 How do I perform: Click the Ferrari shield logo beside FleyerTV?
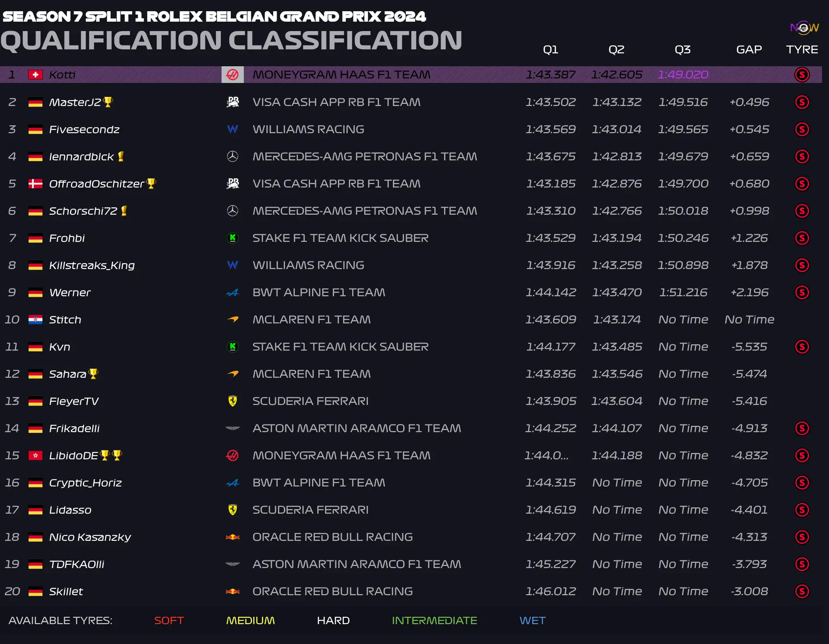[x=232, y=401]
